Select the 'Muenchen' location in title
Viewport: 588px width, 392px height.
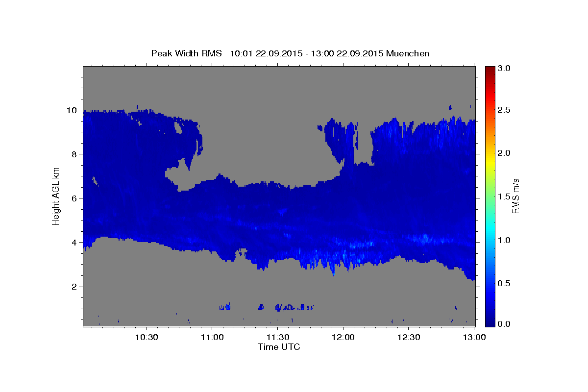pos(408,53)
